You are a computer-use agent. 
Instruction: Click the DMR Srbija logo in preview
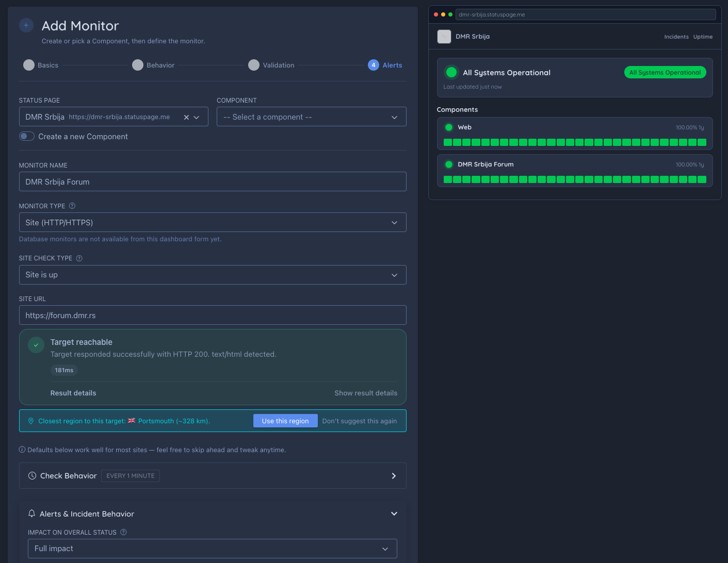tap(444, 37)
